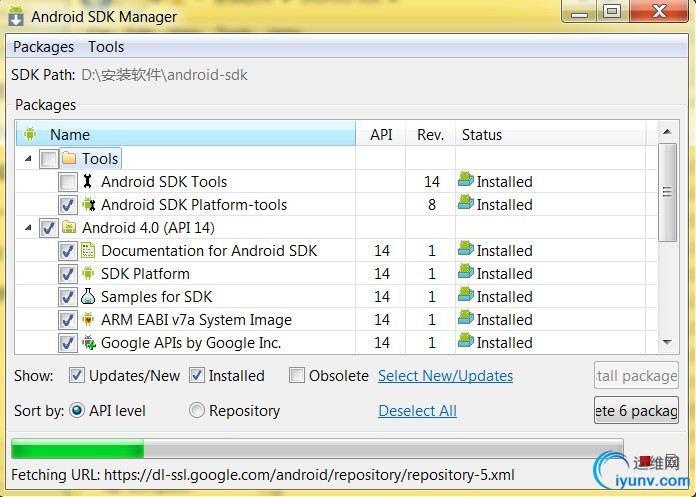Click the SDK Platform-tools android icon

pos(88,205)
